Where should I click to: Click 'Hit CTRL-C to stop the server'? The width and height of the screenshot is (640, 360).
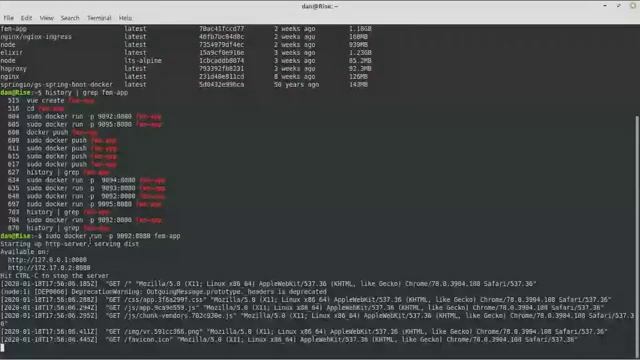(x=55, y=276)
